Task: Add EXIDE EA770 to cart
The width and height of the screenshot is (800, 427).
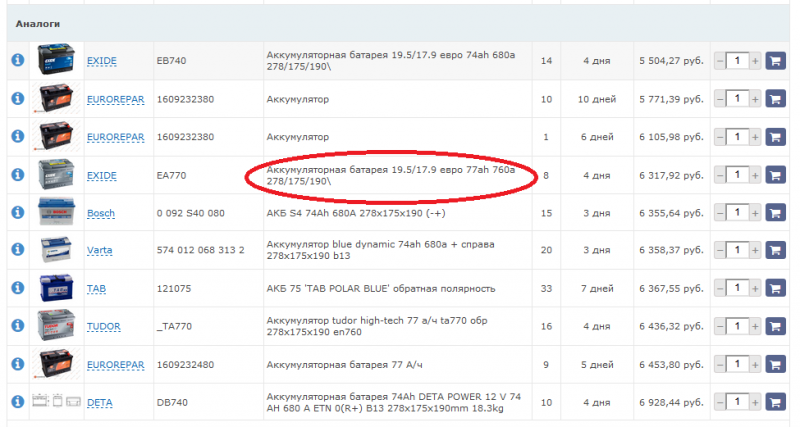Action: [x=776, y=175]
